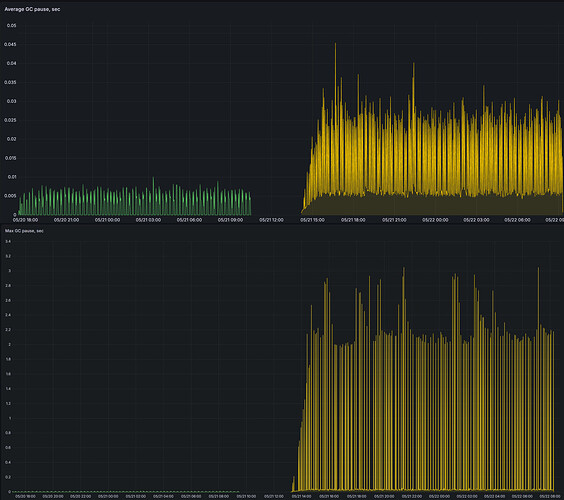The image size is (564, 500).
Task: Click the tallest green spike in Average GC chart
Action: [x=154, y=196]
